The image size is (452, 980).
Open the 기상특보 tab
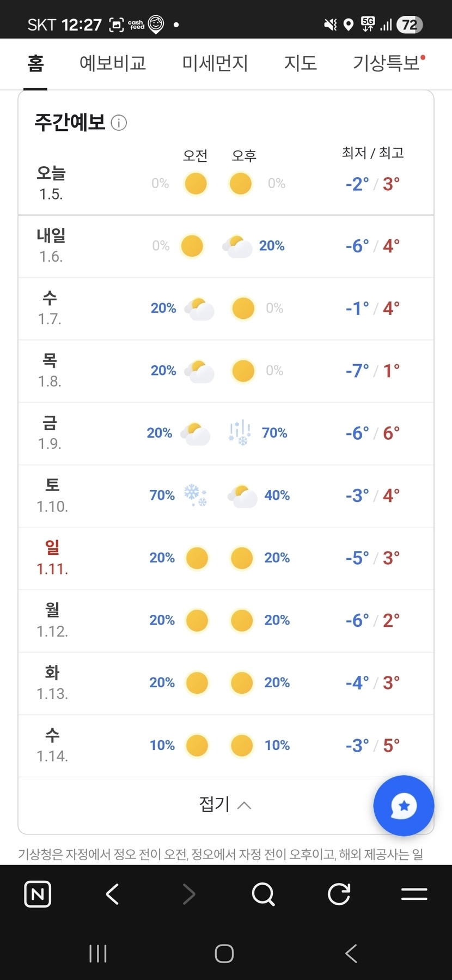tap(387, 64)
